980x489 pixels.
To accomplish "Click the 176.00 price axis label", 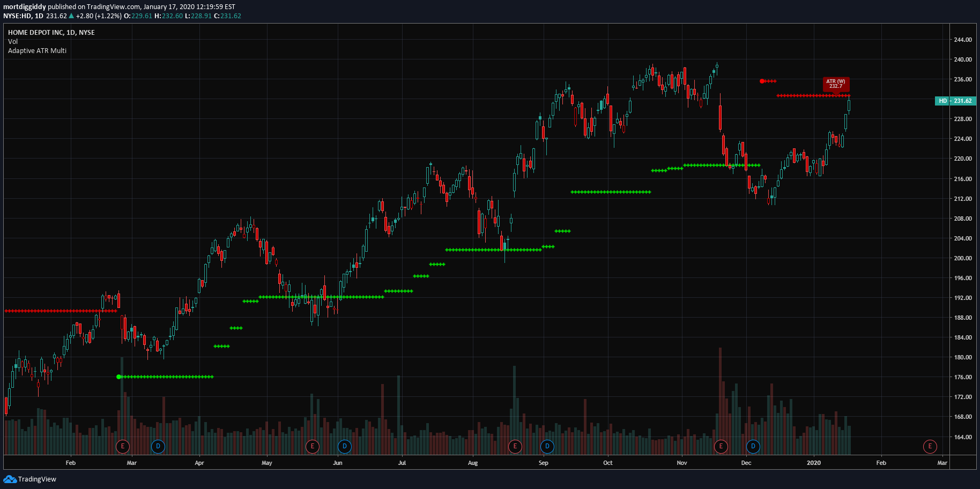I will click(963, 377).
